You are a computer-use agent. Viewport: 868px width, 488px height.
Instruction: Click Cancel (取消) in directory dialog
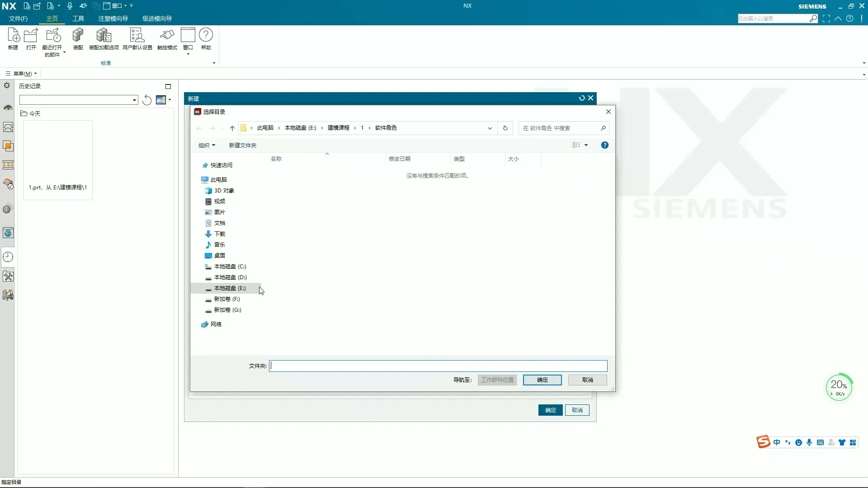587,380
